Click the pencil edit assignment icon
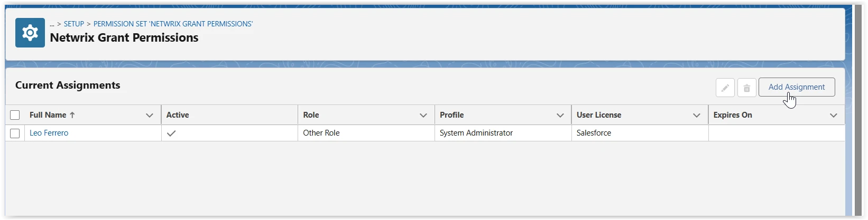868x220 pixels. coord(725,88)
